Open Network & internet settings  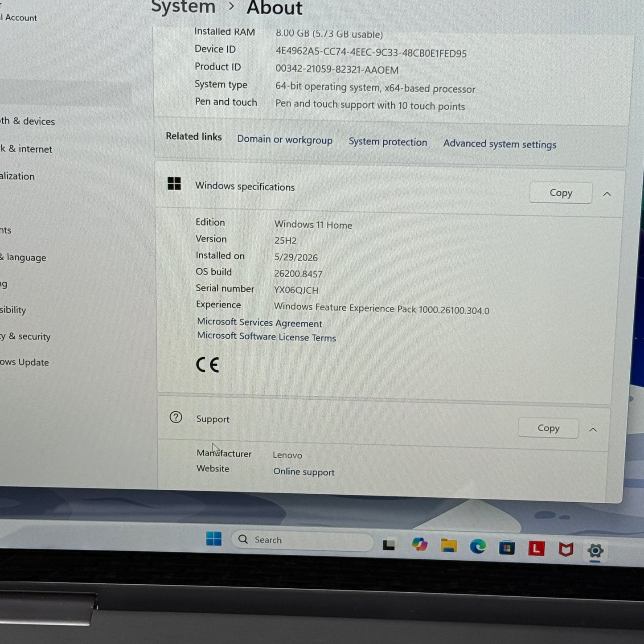tap(26, 149)
